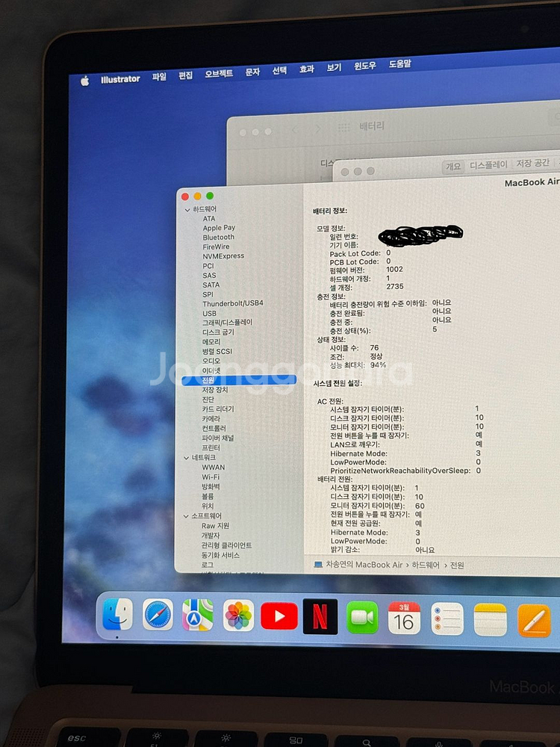Select 동기화 서비스 in sidebar
Image resolution: width=560 pixels, height=747 pixels.
[x=220, y=555]
